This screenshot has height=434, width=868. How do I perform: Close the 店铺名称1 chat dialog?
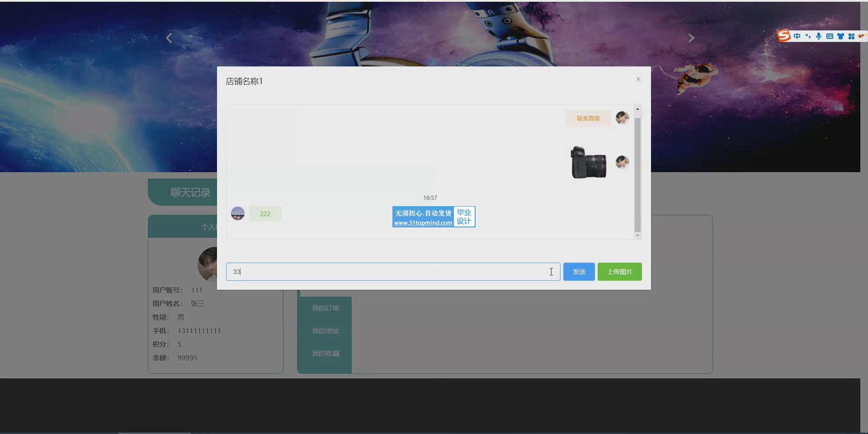coord(638,79)
